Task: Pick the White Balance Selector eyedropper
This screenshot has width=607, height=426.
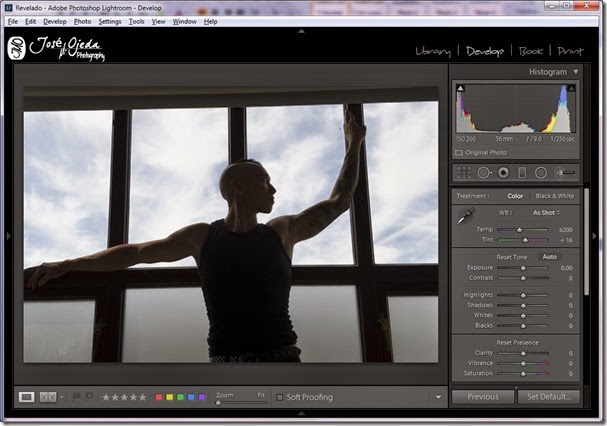Action: pos(465,216)
